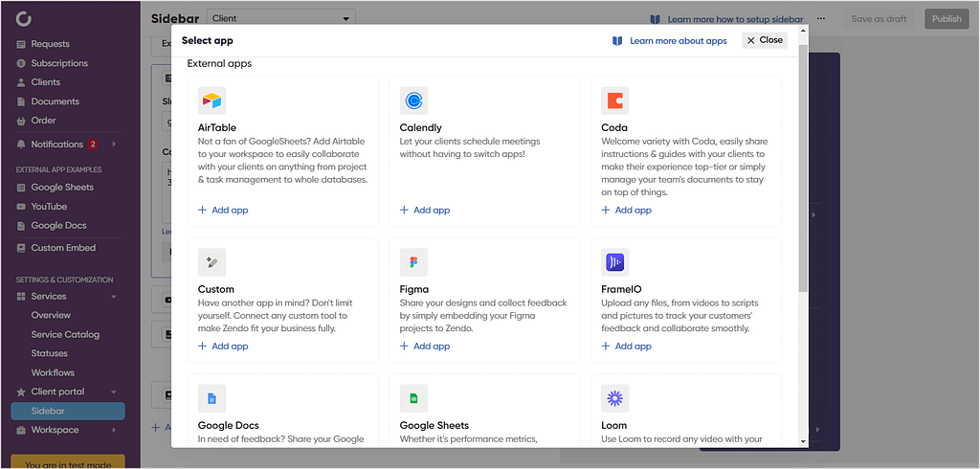This screenshot has width=980, height=469.
Task: Click the Loom app icon
Action: coord(615,398)
